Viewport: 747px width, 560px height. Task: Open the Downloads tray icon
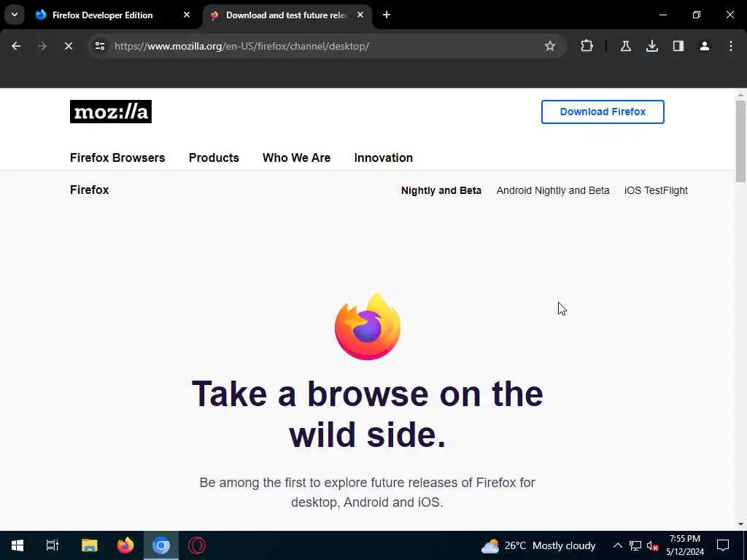click(651, 46)
